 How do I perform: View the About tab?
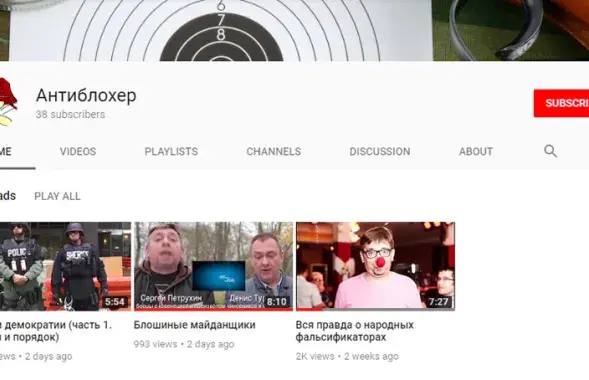click(476, 151)
